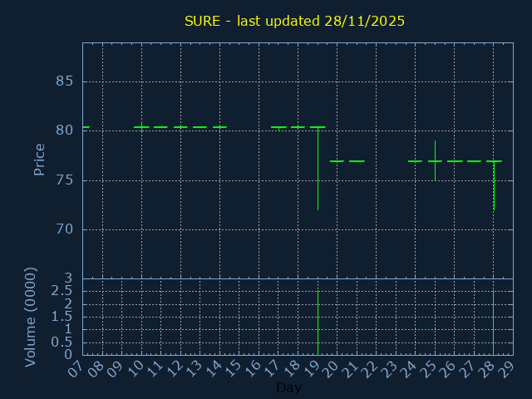Click the chart title SURE last updated
The image size is (532, 399).
[x=294, y=21]
